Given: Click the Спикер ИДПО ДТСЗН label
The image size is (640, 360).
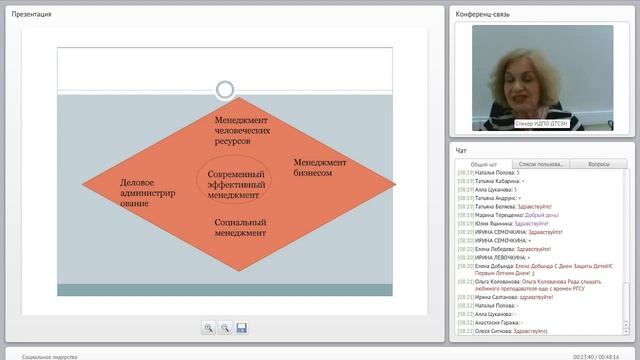Looking at the screenshot, I should pos(542,123).
